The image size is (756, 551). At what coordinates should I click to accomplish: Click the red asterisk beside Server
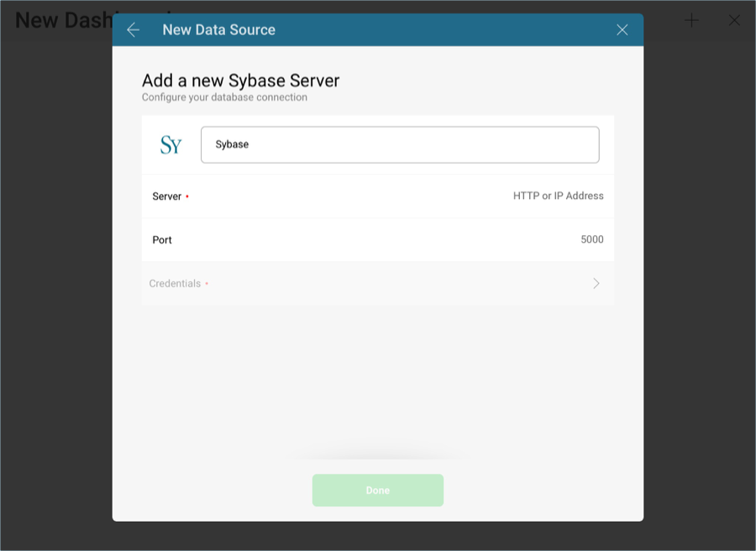pos(187,197)
